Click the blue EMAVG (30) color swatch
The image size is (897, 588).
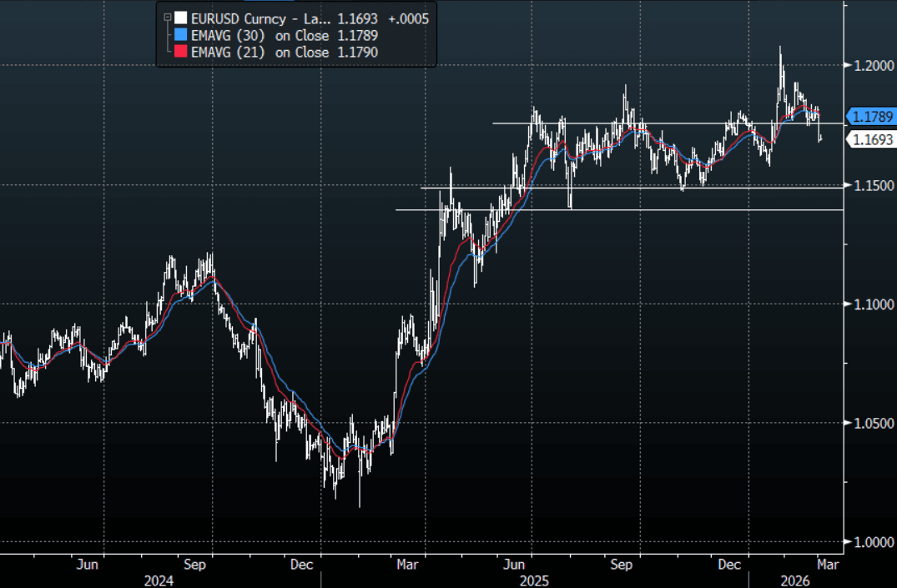coord(180,36)
